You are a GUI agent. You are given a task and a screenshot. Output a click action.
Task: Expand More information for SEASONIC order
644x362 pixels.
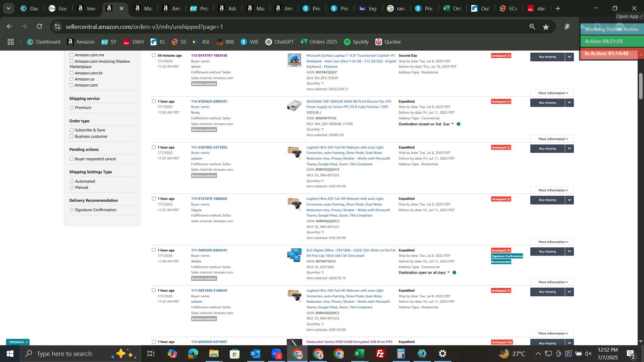[552, 139]
